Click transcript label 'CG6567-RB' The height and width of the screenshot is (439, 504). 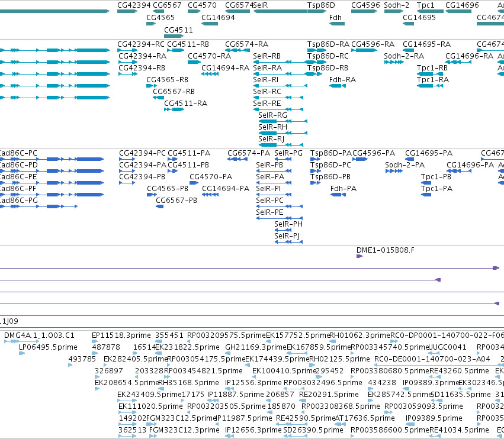pyautogui.click(x=174, y=92)
